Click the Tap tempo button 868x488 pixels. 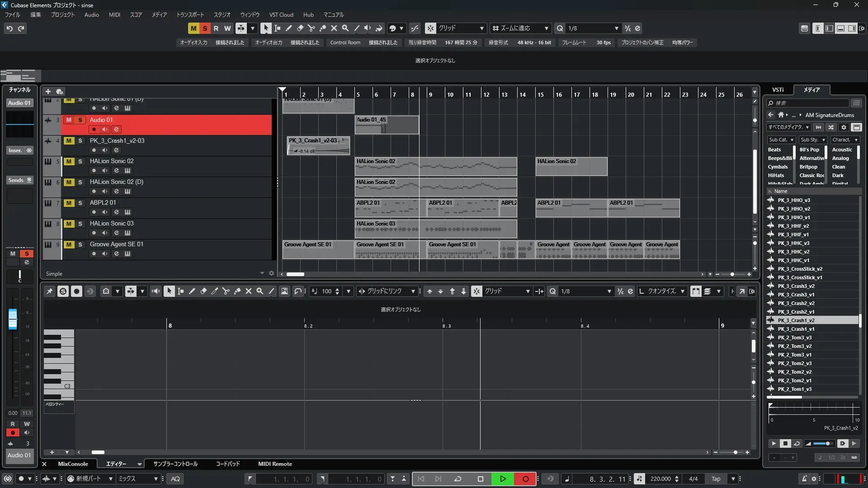(x=716, y=479)
